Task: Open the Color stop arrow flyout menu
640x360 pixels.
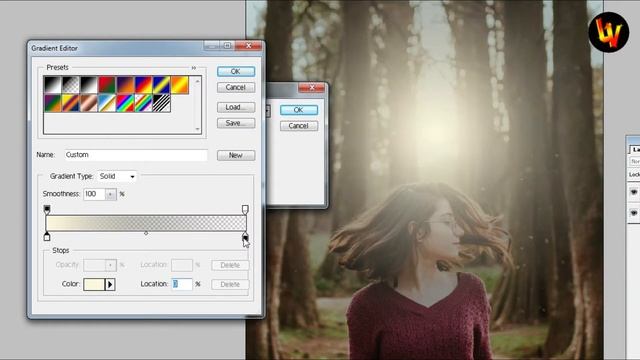Action: [110, 284]
